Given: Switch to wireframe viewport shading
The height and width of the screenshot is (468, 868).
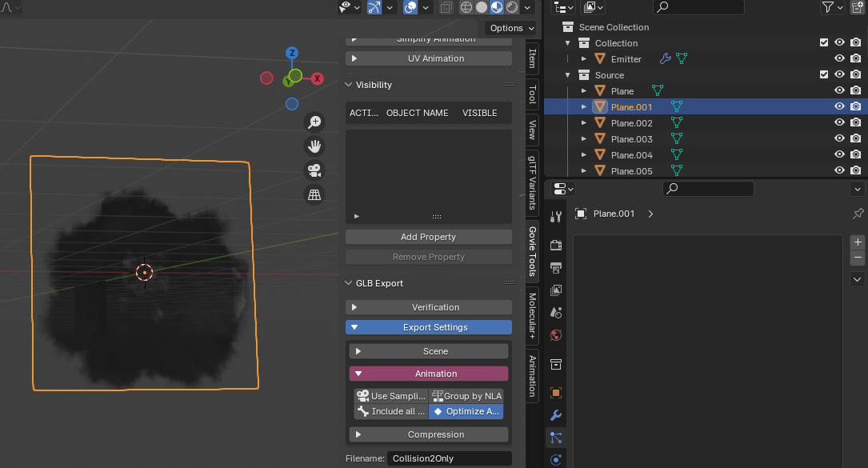Looking at the screenshot, I should click(466, 7).
